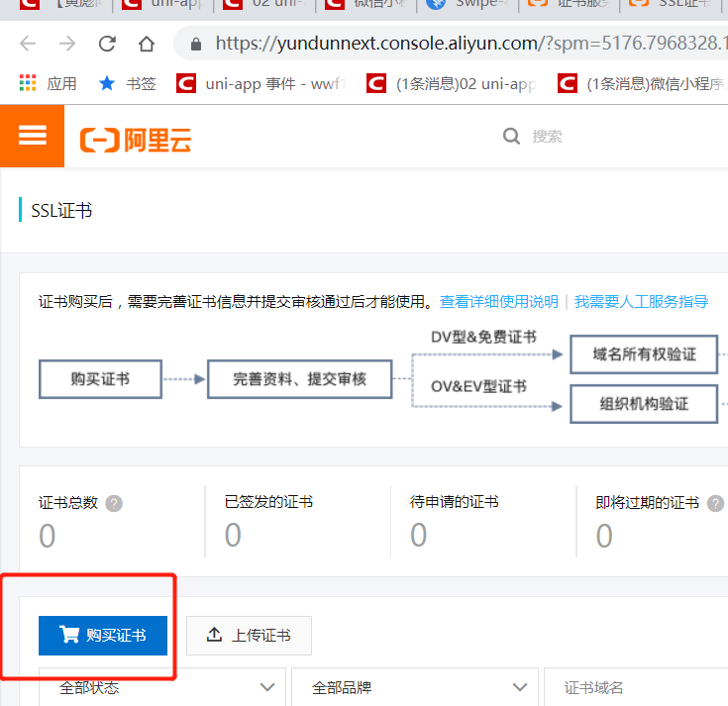This screenshot has width=728, height=706.
Task: Click the 阿里云 logo
Action: (136, 140)
